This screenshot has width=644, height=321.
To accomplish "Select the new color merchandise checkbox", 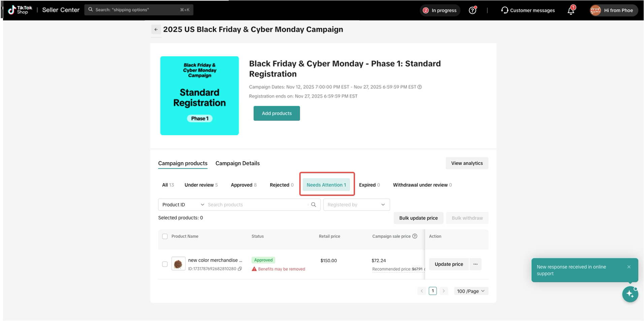I will click(x=165, y=264).
